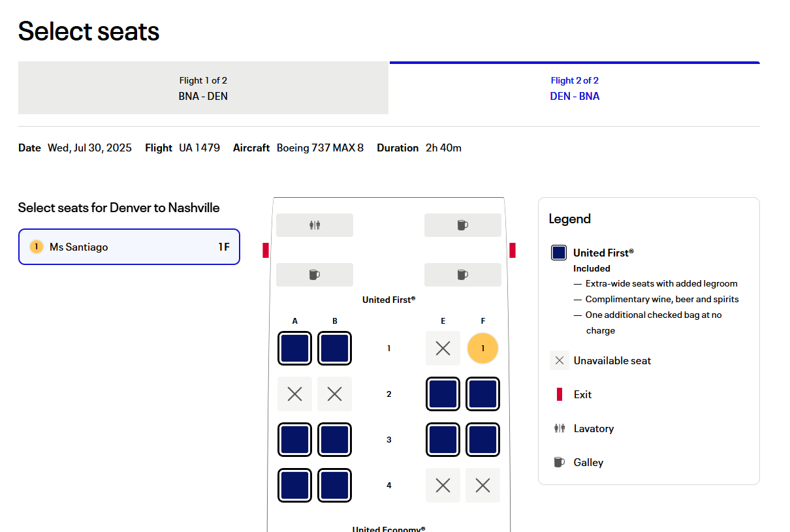Image resolution: width=790 pixels, height=532 pixels.
Task: Click the "Legend" heading
Action: pos(570,219)
